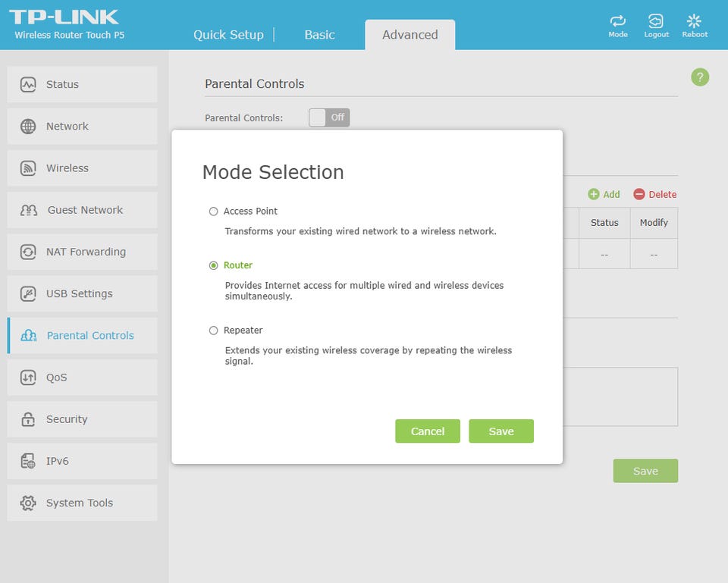Screen dimensions: 728x583
Task: Switch to the Quick Setup tab
Action: (x=228, y=35)
